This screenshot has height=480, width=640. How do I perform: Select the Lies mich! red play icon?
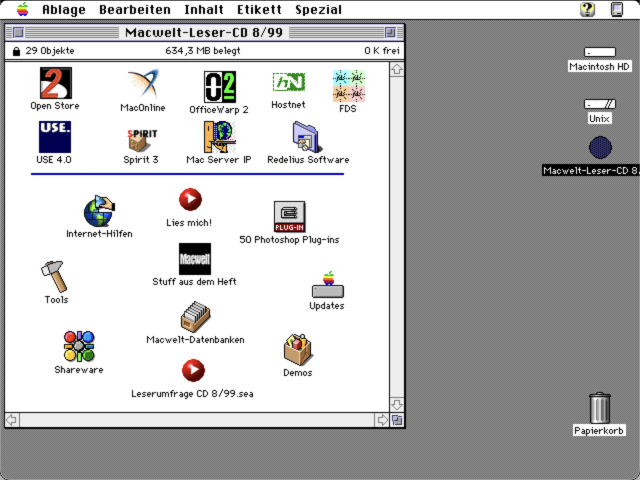[190, 199]
